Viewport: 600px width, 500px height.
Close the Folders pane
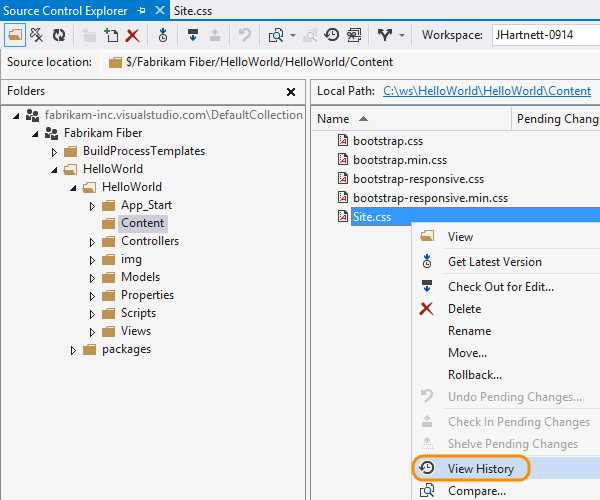tap(291, 92)
